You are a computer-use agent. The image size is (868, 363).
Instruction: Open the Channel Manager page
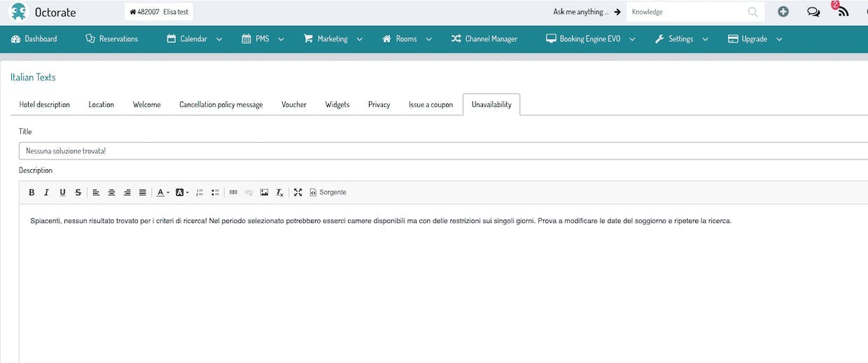pyautogui.click(x=484, y=39)
